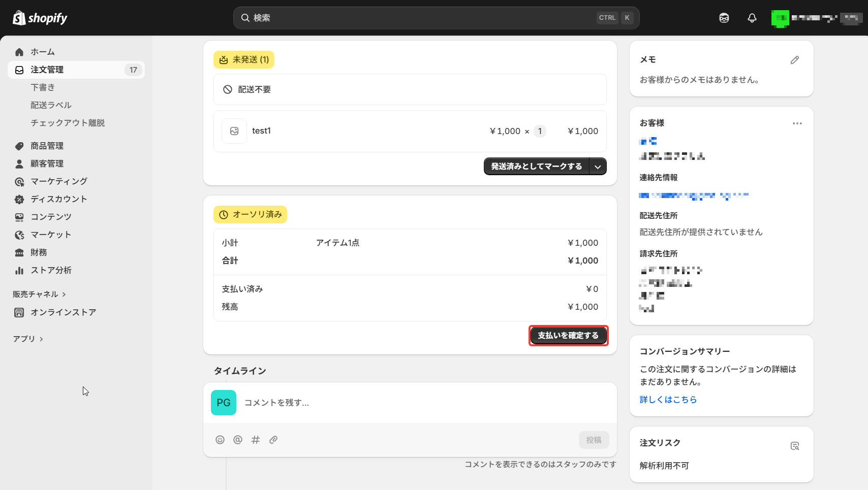The width and height of the screenshot is (868, 490).
Task: Edit the メモ with pencil icon
Action: pos(795,60)
